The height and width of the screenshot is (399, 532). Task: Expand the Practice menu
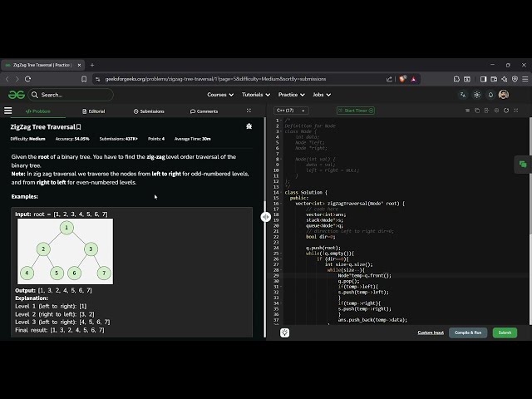pyautogui.click(x=291, y=95)
